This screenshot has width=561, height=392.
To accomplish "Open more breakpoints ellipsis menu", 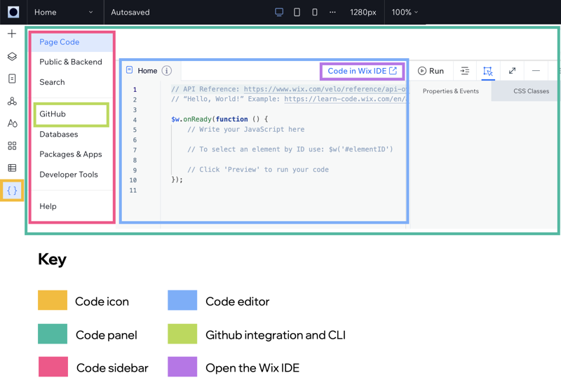I will point(332,12).
